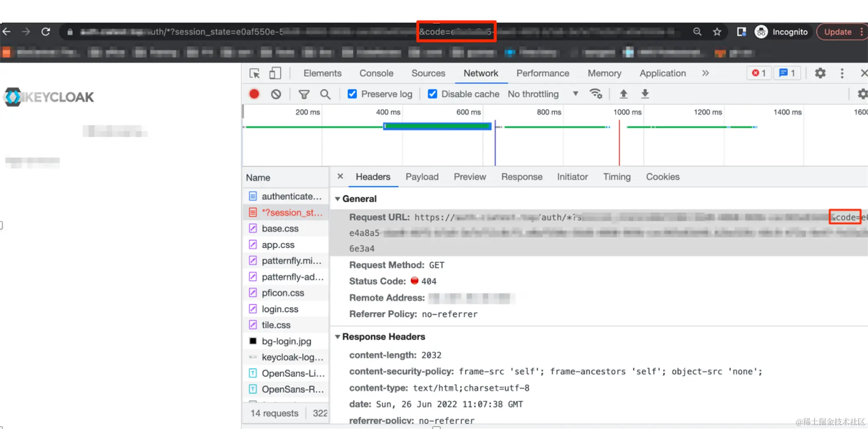Open the Cookies detail tab
The height and width of the screenshot is (429, 868).
[663, 177]
